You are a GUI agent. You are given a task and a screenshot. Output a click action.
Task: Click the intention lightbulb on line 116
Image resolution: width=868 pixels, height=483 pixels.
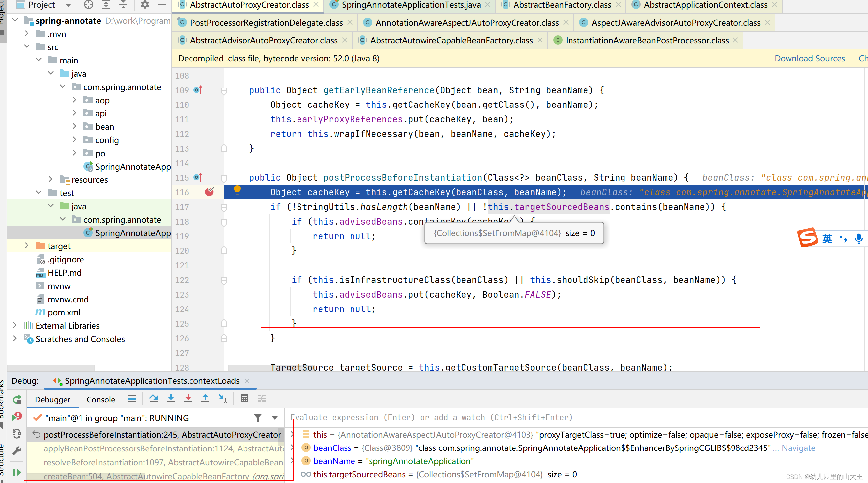coord(237,190)
